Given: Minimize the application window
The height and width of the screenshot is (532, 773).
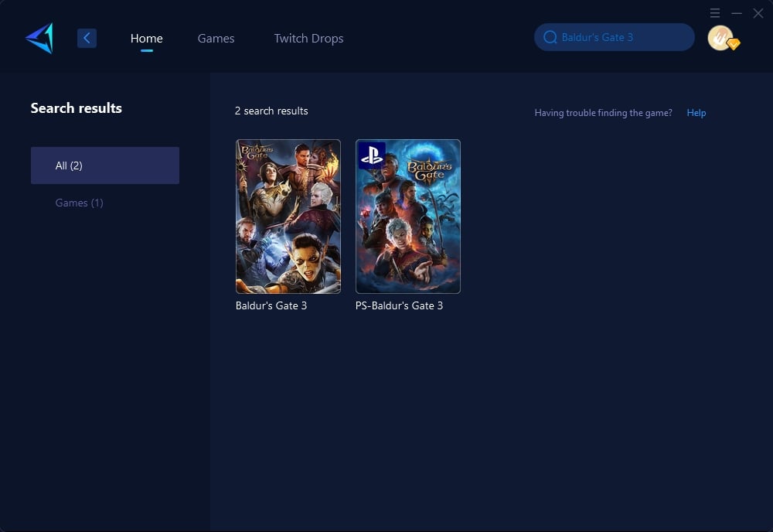Looking at the screenshot, I should point(737,13).
